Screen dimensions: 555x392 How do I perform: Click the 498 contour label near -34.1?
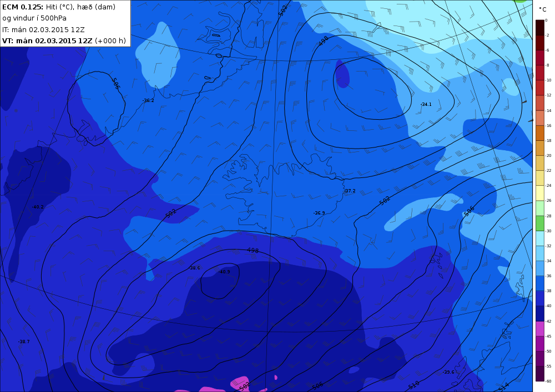click(x=323, y=40)
